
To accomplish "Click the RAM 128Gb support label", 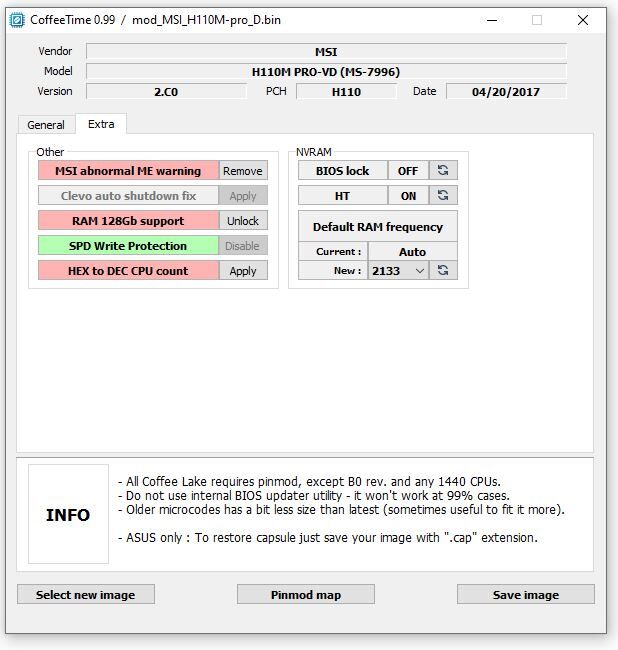I will point(128,221).
